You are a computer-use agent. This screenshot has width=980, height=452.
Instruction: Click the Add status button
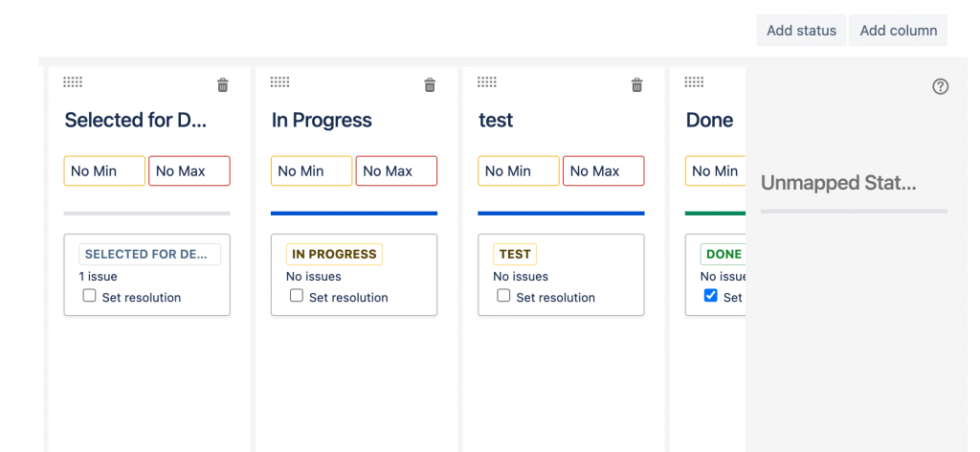tap(801, 31)
